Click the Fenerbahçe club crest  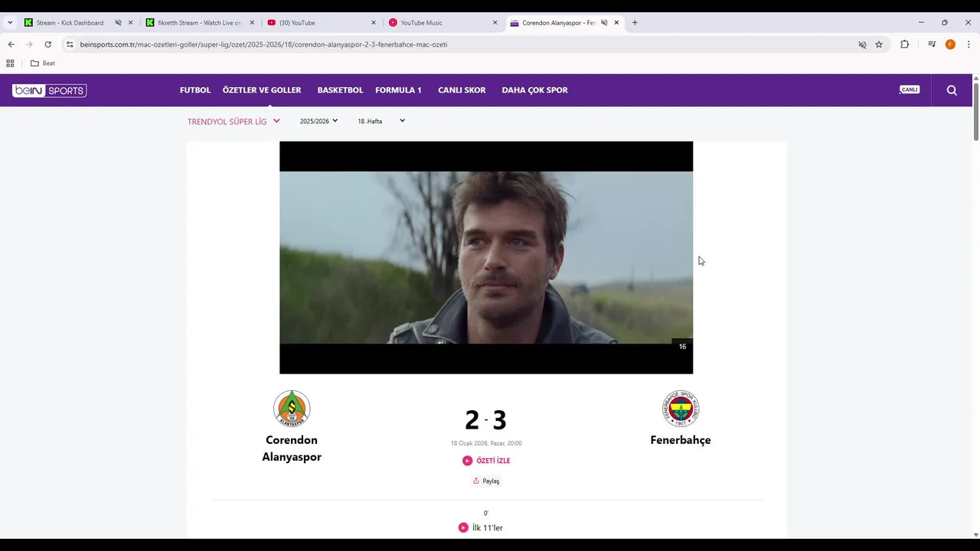click(x=681, y=409)
